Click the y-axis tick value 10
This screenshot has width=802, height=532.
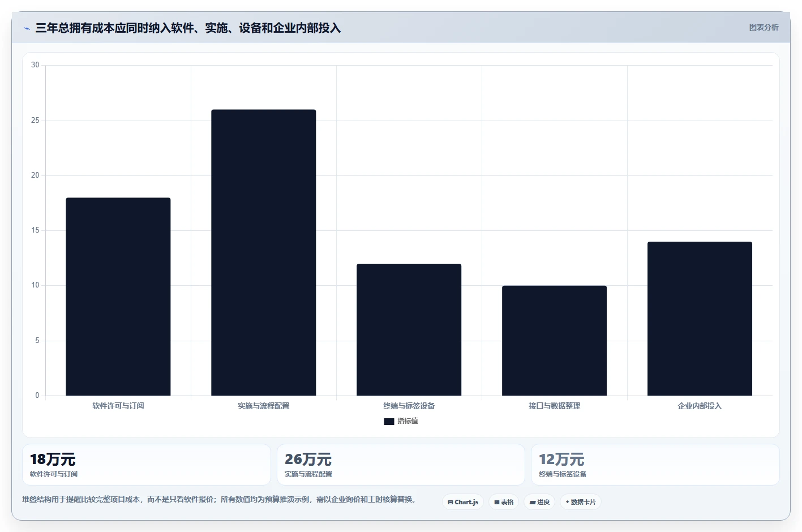35,285
